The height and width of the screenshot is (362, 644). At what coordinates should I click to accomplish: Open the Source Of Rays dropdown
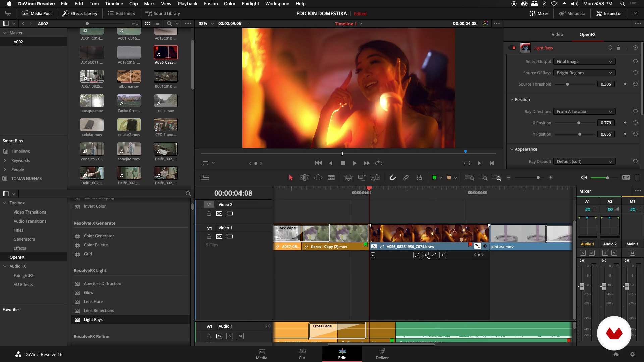584,73
